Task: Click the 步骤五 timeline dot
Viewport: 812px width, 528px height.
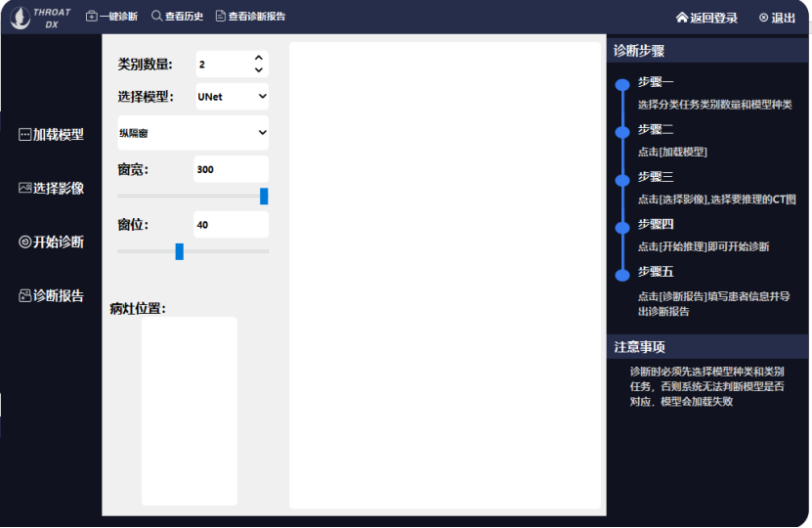Action: coord(622,275)
